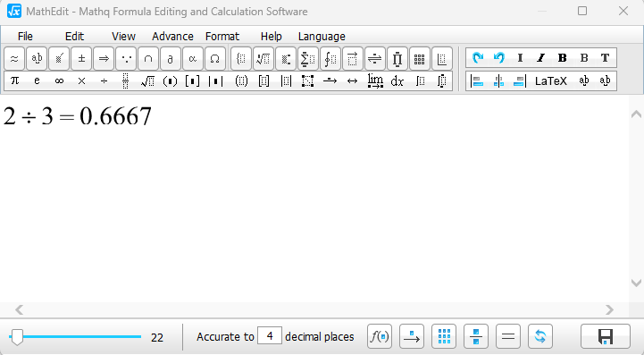644x355 pixels.
Task: Click the blue fraction button in bottom bar
Action: pyautogui.click(x=476, y=336)
